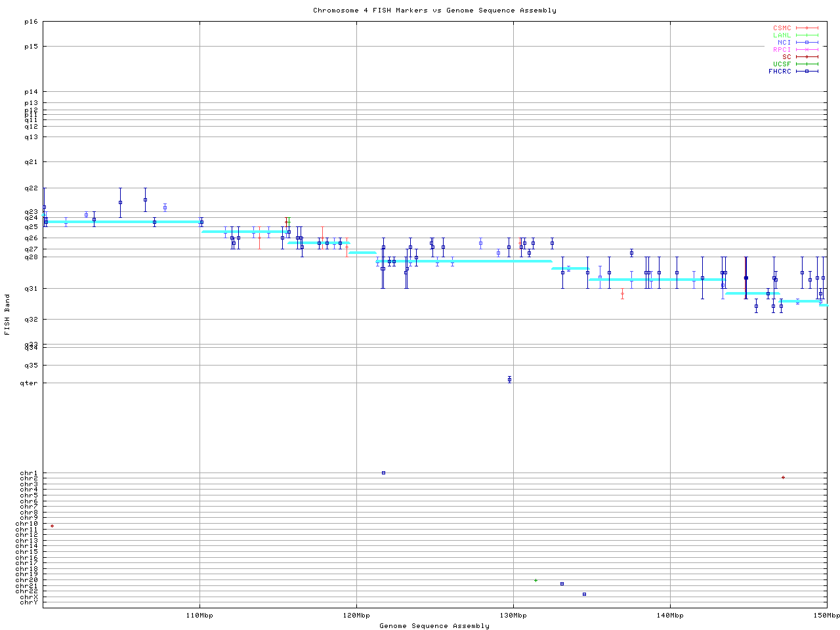840x630 pixels.
Task: Click the 130Mbp x-axis tick label
Action: click(x=513, y=616)
